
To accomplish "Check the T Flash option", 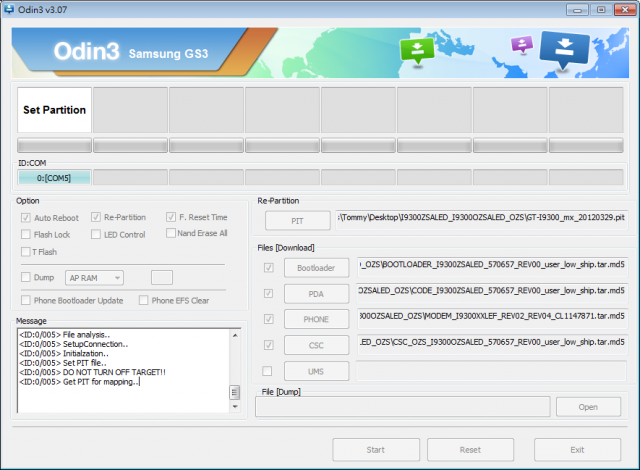I will [x=25, y=252].
